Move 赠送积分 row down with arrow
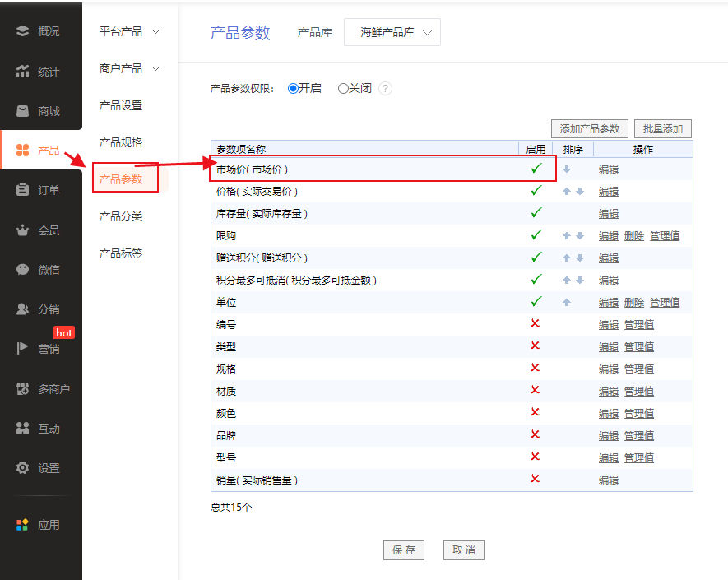Screen dimensions: 728x580 click(580, 258)
